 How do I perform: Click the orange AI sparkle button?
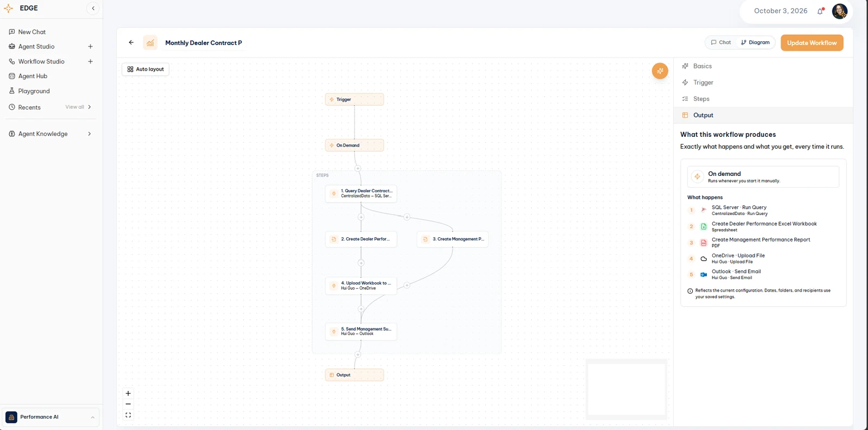pos(660,71)
